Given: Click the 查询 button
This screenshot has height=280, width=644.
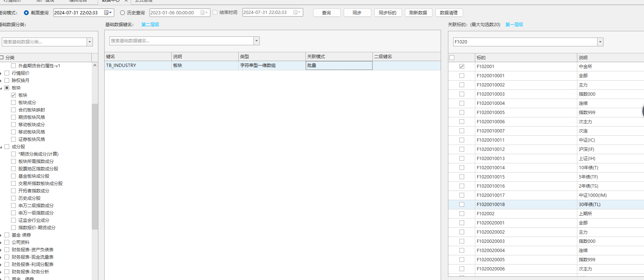Looking at the screenshot, I should coord(326,13).
